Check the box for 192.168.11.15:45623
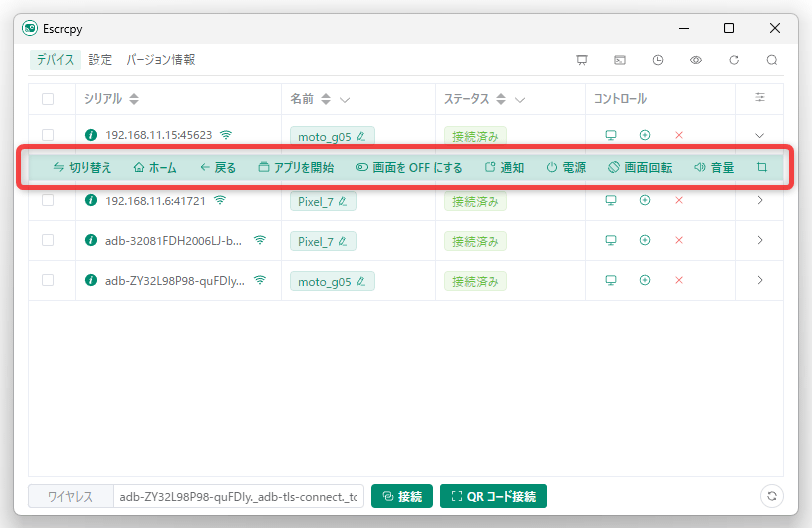Image resolution: width=812 pixels, height=528 pixels. 48,135
